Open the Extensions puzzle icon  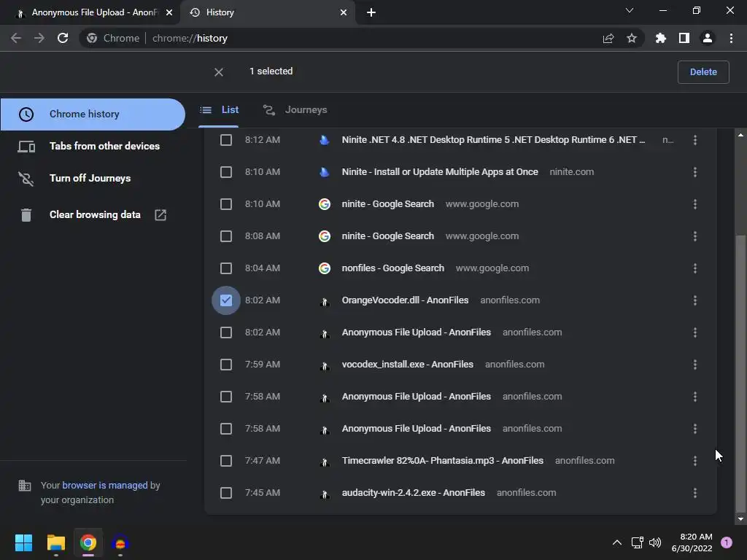(661, 38)
